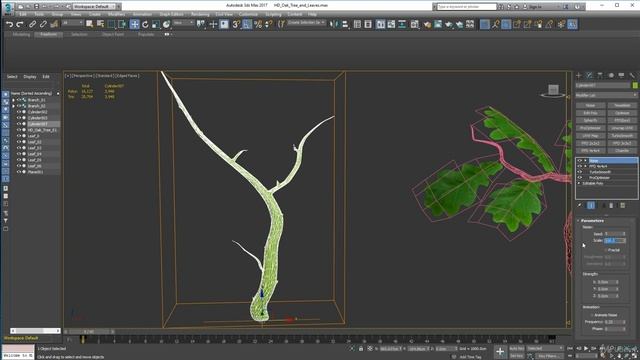Enable the Animate Noise checkbox
The width and height of the screenshot is (640, 360).
(x=592, y=315)
